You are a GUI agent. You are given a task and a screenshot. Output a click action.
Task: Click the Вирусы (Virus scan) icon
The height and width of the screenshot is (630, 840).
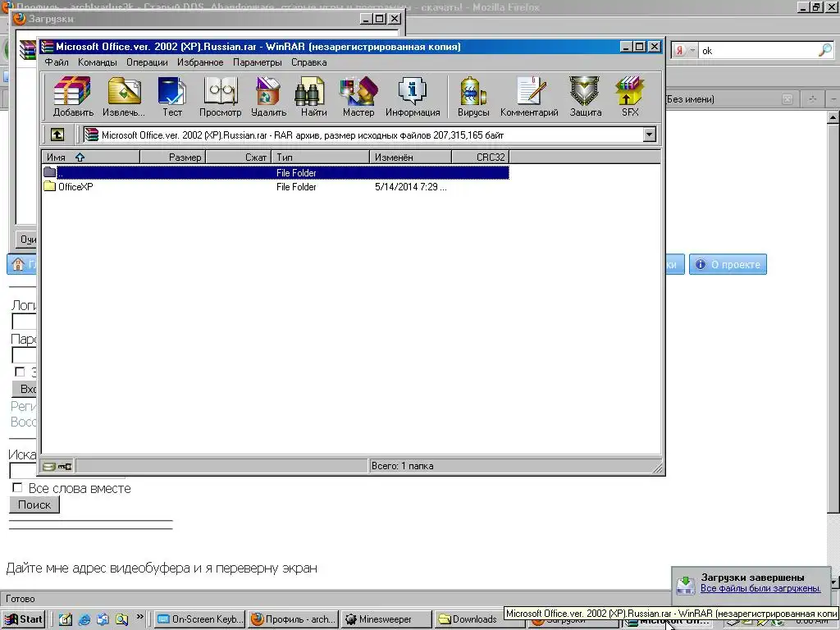473,97
